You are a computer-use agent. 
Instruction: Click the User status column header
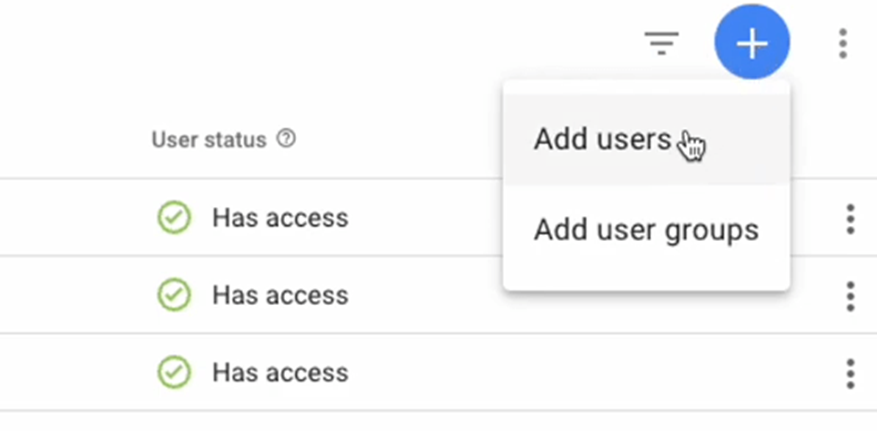[x=209, y=140]
